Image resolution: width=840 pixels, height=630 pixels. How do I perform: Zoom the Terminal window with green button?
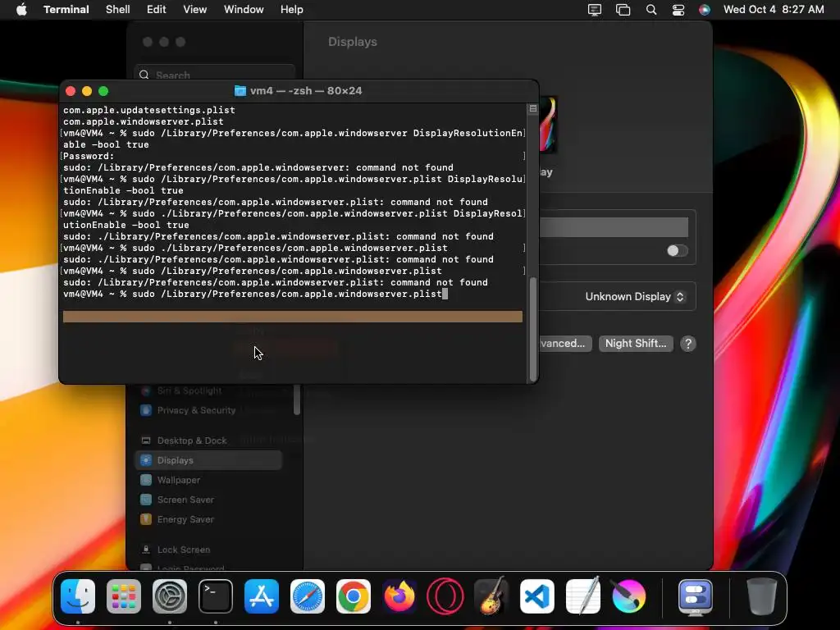coord(103,91)
